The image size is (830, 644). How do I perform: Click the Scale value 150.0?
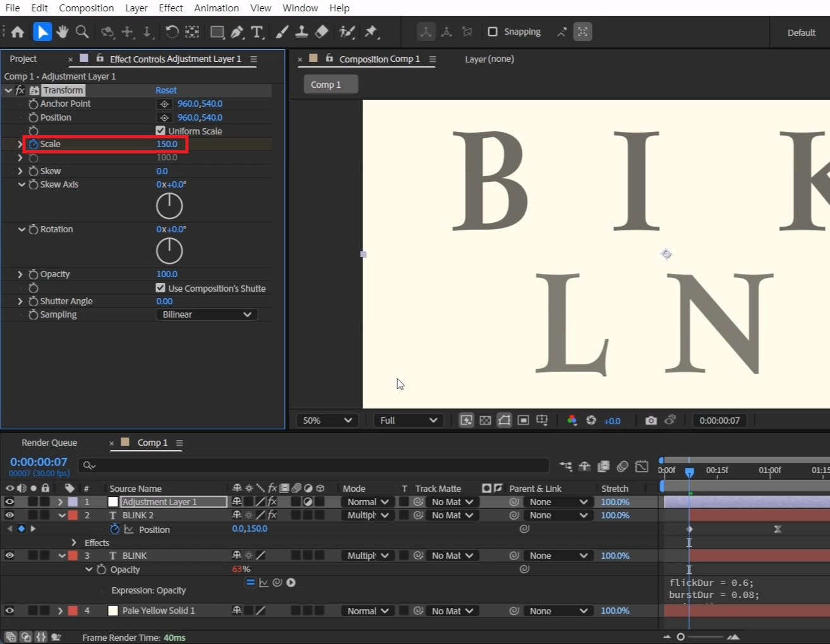(167, 144)
